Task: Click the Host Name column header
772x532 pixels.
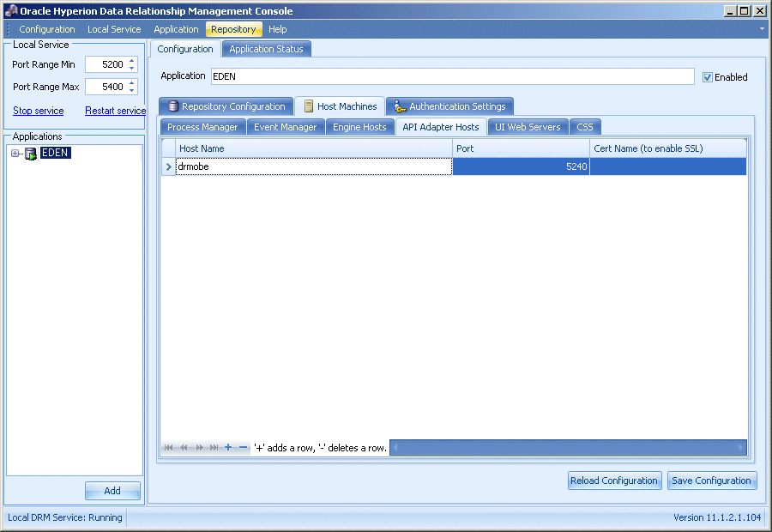Action: point(314,148)
